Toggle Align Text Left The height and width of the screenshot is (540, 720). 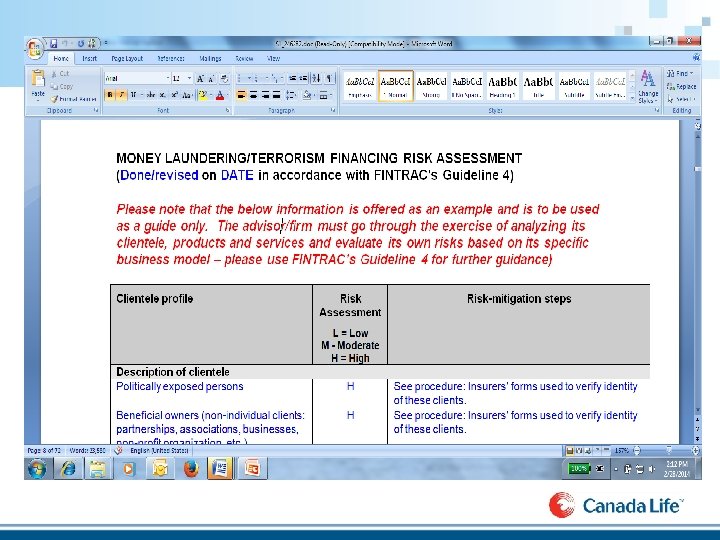tap(241, 95)
